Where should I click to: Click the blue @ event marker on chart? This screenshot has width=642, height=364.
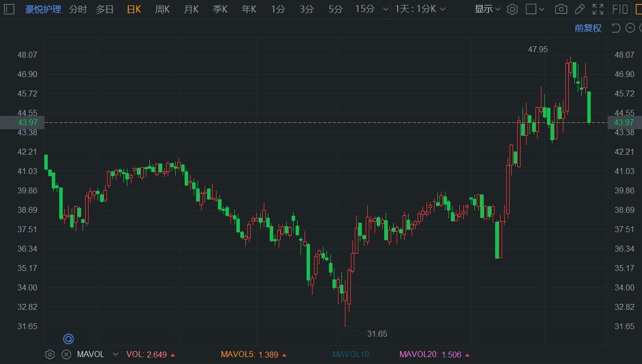[x=68, y=339]
